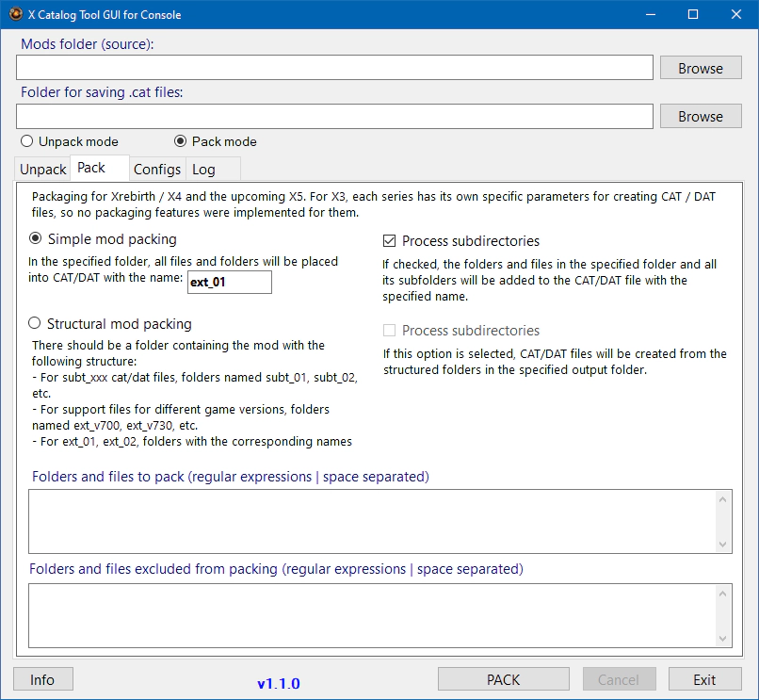The image size is (759, 700).
Task: Click the Mods folder source text field
Action: 334,68
